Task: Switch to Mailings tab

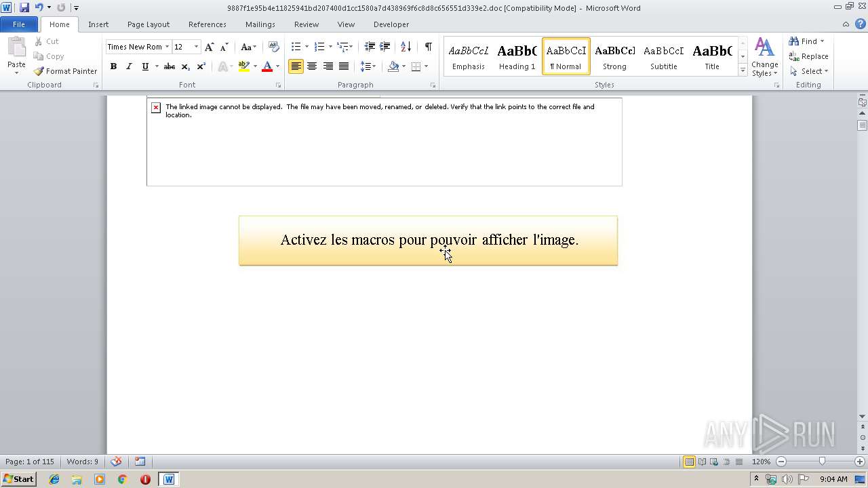Action: point(260,24)
